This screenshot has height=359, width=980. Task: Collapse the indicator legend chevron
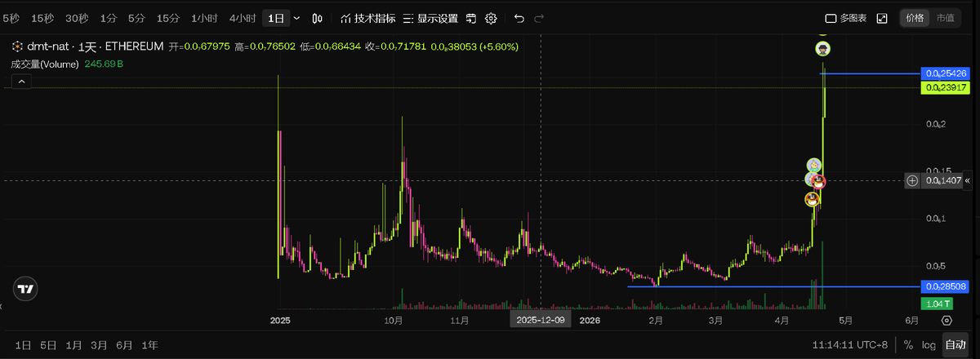pyautogui.click(x=22, y=81)
